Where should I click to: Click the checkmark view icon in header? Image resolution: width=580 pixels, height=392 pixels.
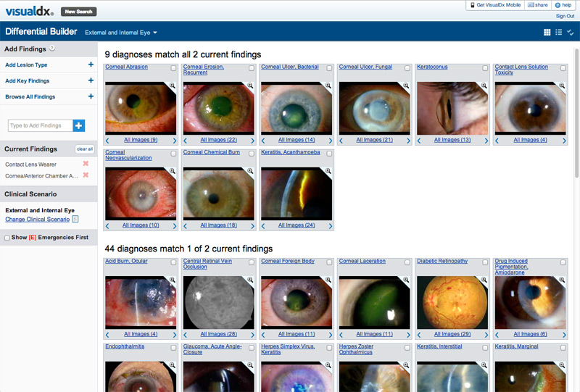click(x=571, y=33)
